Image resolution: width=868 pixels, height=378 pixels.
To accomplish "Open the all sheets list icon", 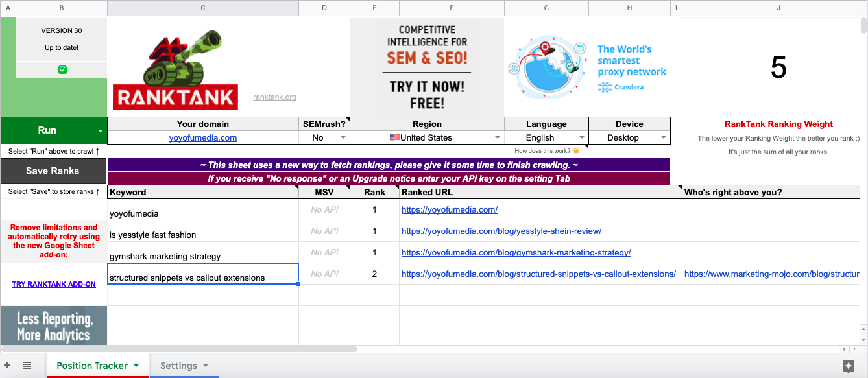I will (27, 366).
